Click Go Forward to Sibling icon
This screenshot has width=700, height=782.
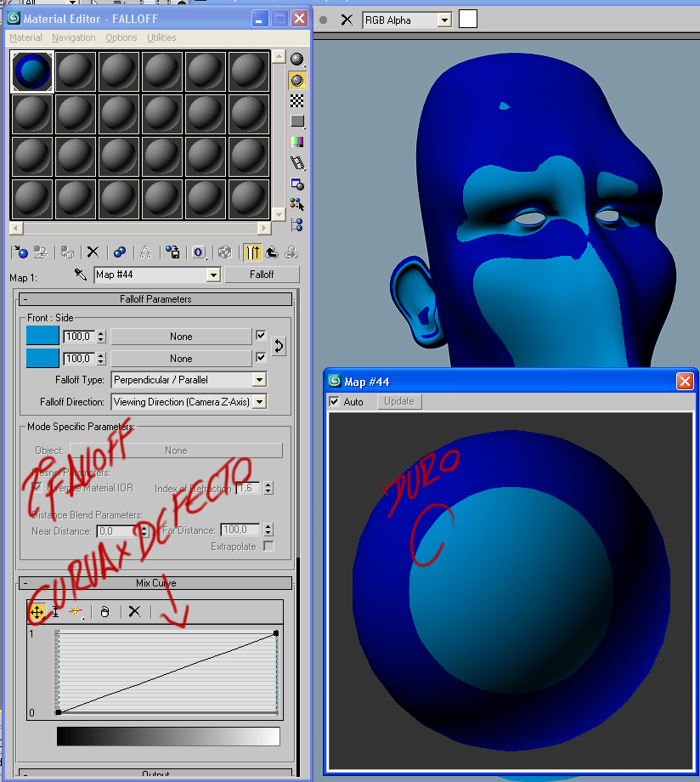[x=291, y=252]
